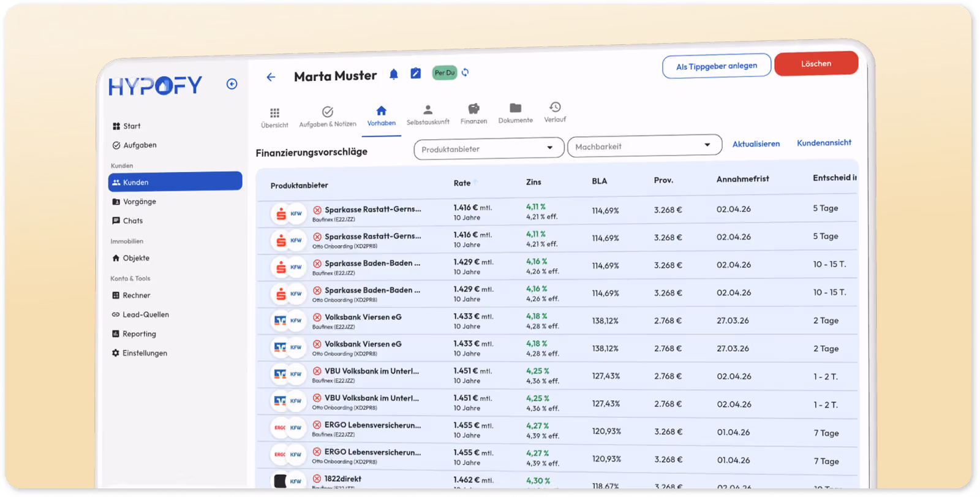Viewport: 980px width, 497px height.
Task: Show the Verlauf history tab
Action: tap(555, 112)
